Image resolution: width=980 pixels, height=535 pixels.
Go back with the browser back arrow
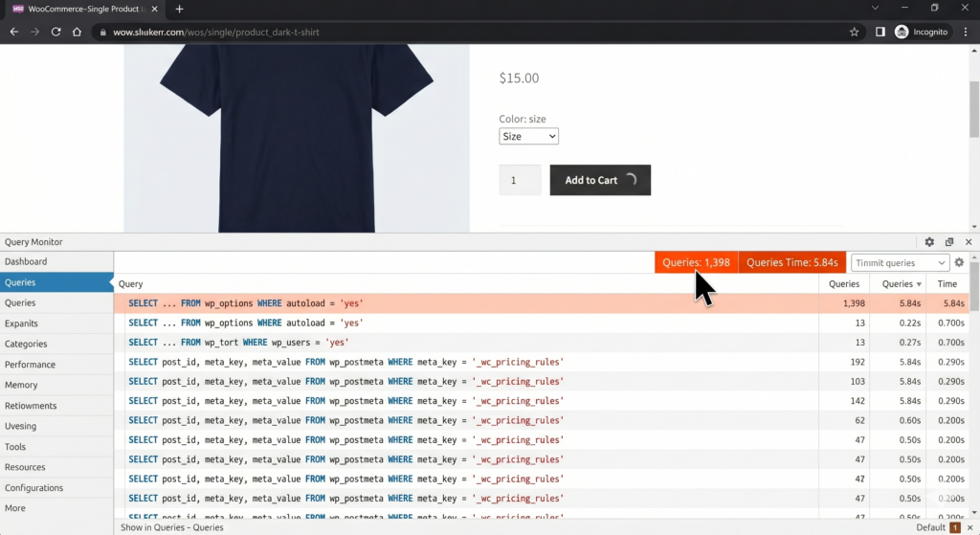tap(13, 32)
